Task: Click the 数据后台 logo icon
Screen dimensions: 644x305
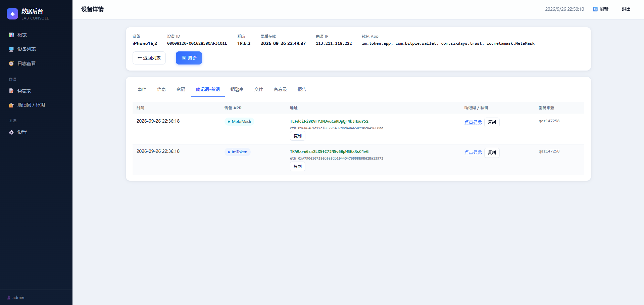Action: pyautogui.click(x=12, y=14)
